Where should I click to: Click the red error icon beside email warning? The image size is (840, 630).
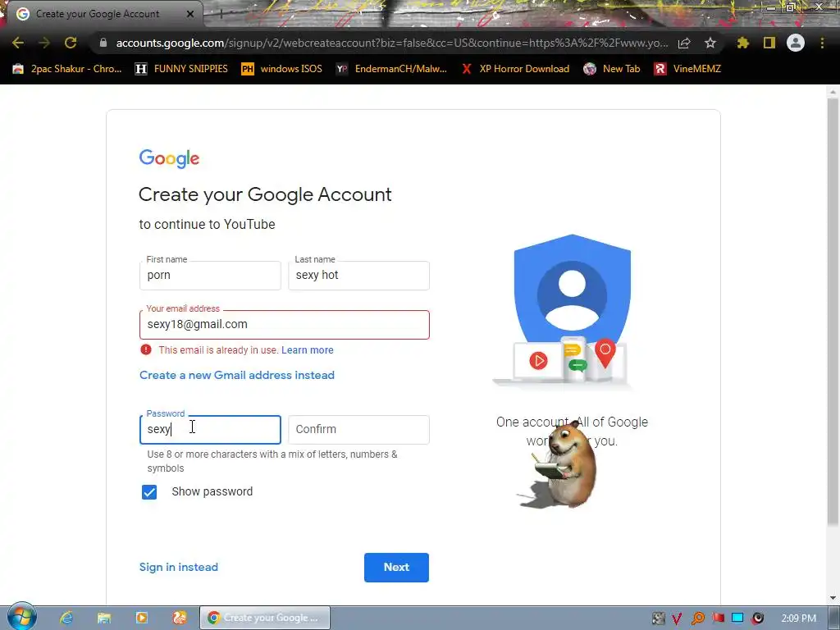pyautogui.click(x=146, y=349)
